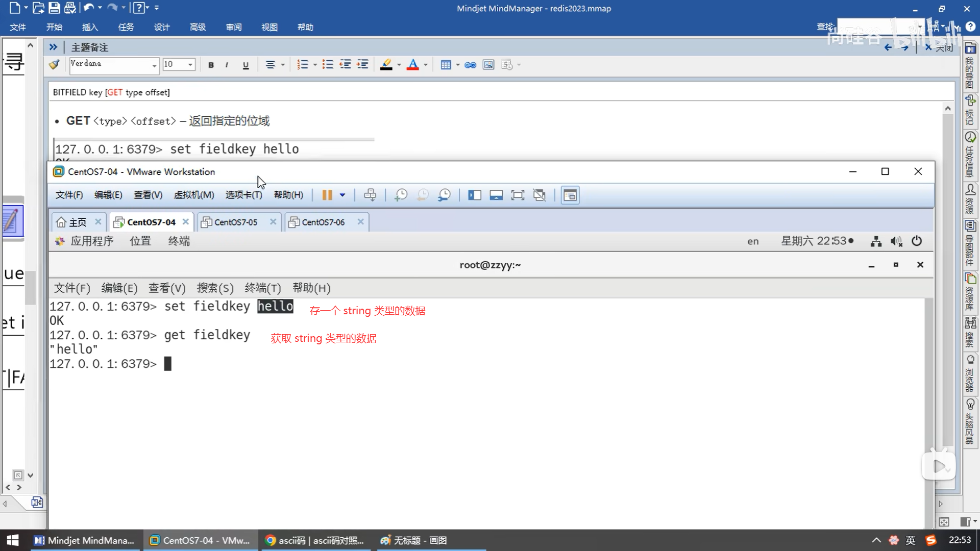
Task: Open the 应用程序 menu in CentOS
Action: [92, 241]
